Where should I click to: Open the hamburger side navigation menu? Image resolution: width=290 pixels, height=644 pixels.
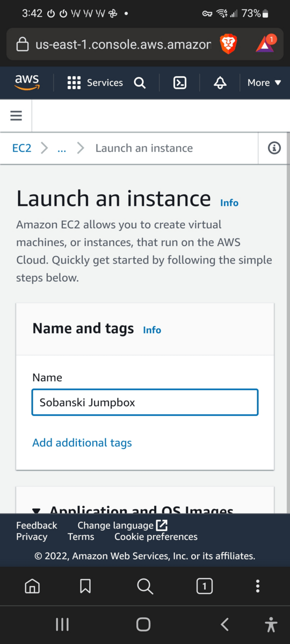click(x=16, y=115)
